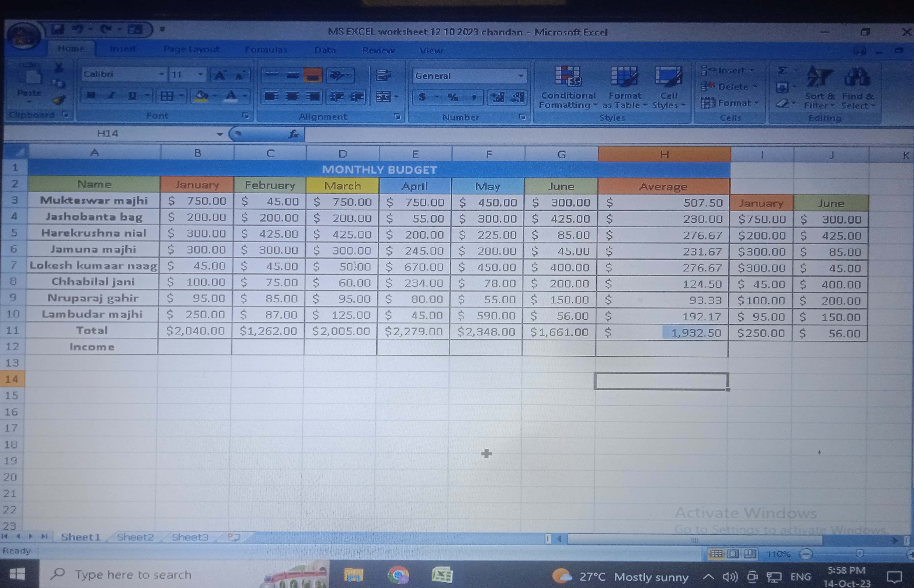Open the General number format dropdown
Screen dimensions: 914x588
tap(521, 76)
